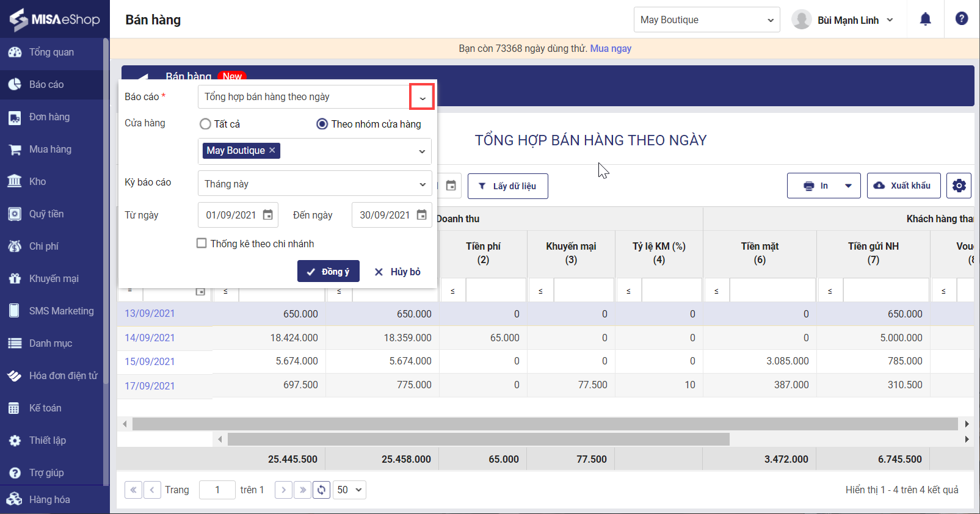980x514 pixels.
Task: Remove May Boutique tag from store filter
Action: coord(272,150)
